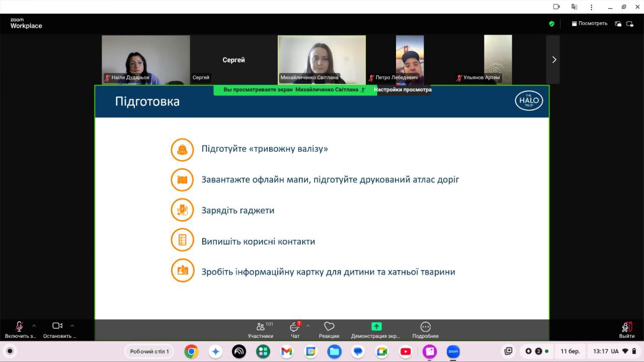Open the system tray clock showing 13:17
This screenshot has width=644, height=362.
pos(601,351)
